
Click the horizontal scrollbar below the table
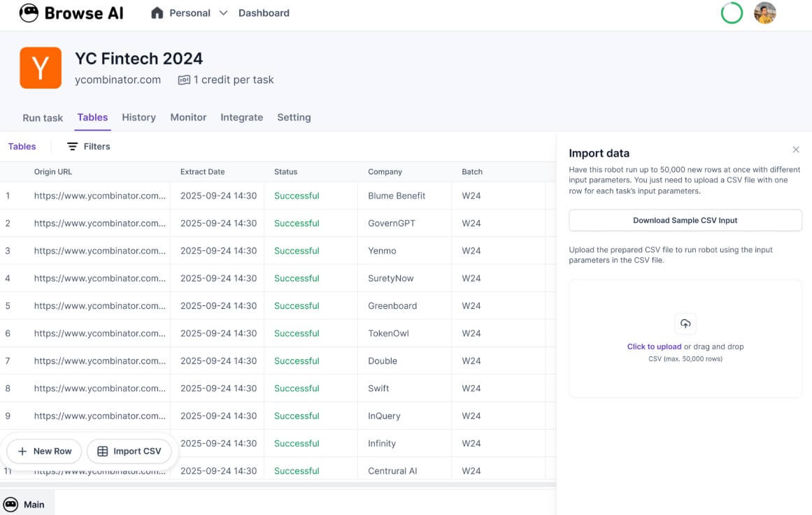[x=278, y=485]
